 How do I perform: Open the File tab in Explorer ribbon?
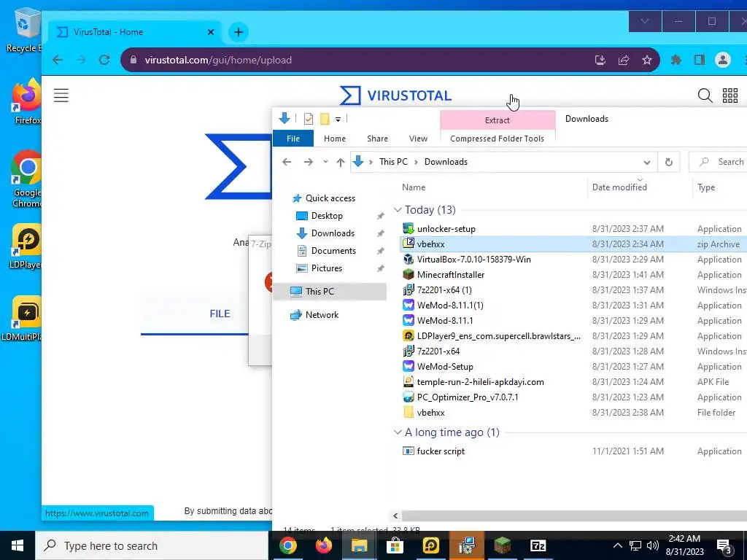(x=293, y=139)
